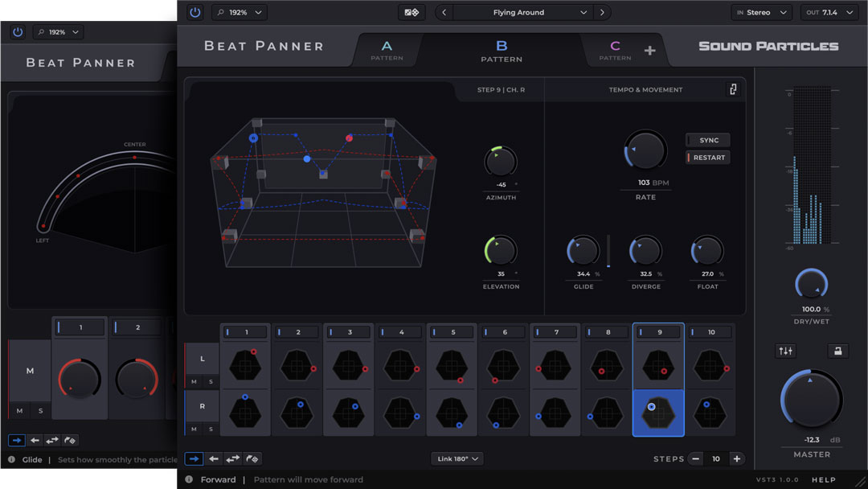
Task: Click the link icon in Tempo & Movement
Action: point(733,89)
